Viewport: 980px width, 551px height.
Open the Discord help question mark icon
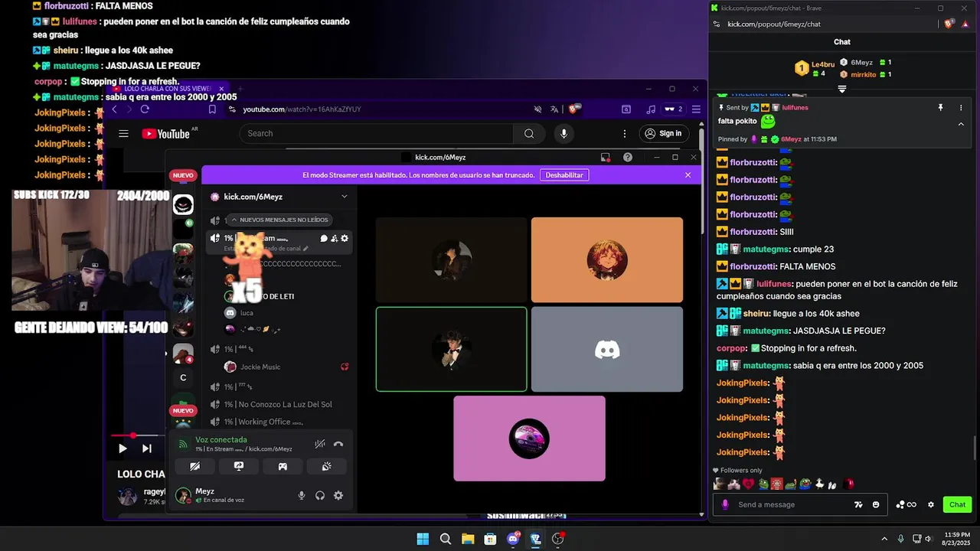pos(628,157)
